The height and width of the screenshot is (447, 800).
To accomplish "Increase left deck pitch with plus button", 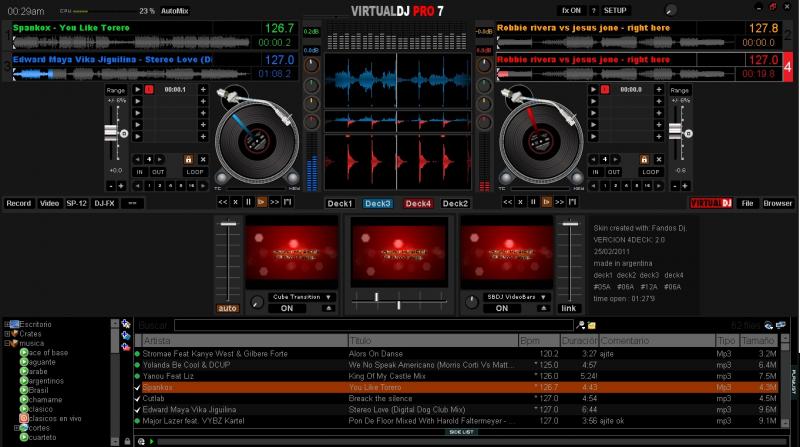I will [x=121, y=186].
